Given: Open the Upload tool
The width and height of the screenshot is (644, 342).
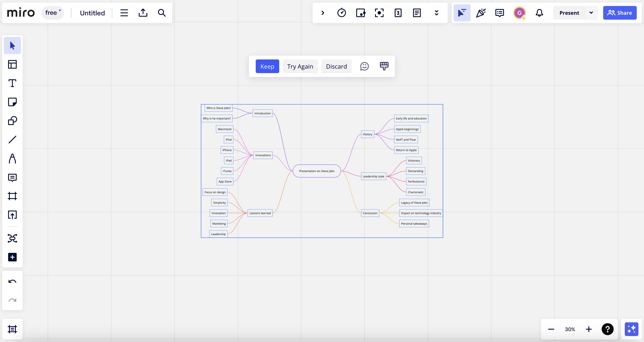Looking at the screenshot, I should click(x=12, y=215).
